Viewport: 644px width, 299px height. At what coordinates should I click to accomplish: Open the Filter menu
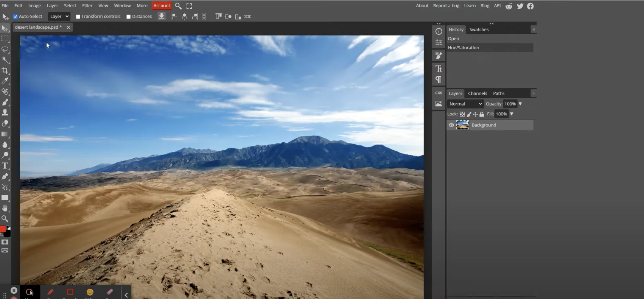coord(87,6)
